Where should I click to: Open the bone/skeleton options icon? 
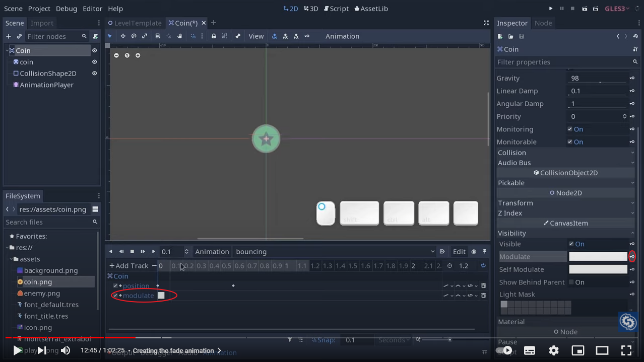click(x=238, y=36)
